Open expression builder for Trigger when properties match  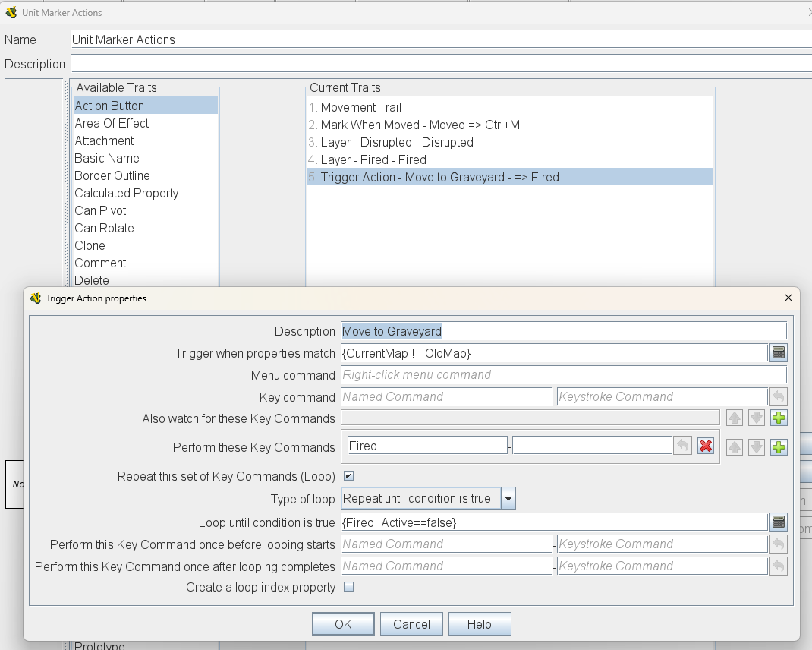(778, 353)
